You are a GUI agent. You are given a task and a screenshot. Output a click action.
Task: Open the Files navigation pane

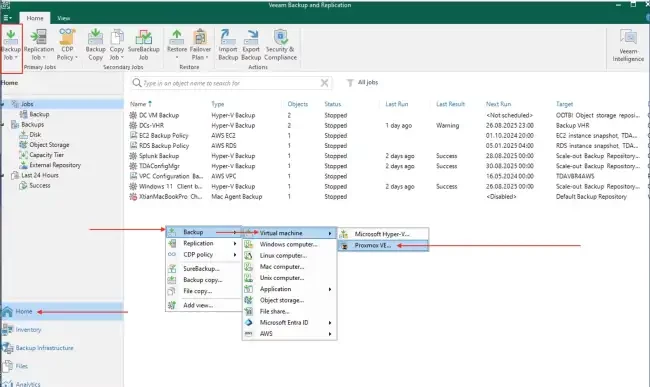pyautogui.click(x=62, y=366)
